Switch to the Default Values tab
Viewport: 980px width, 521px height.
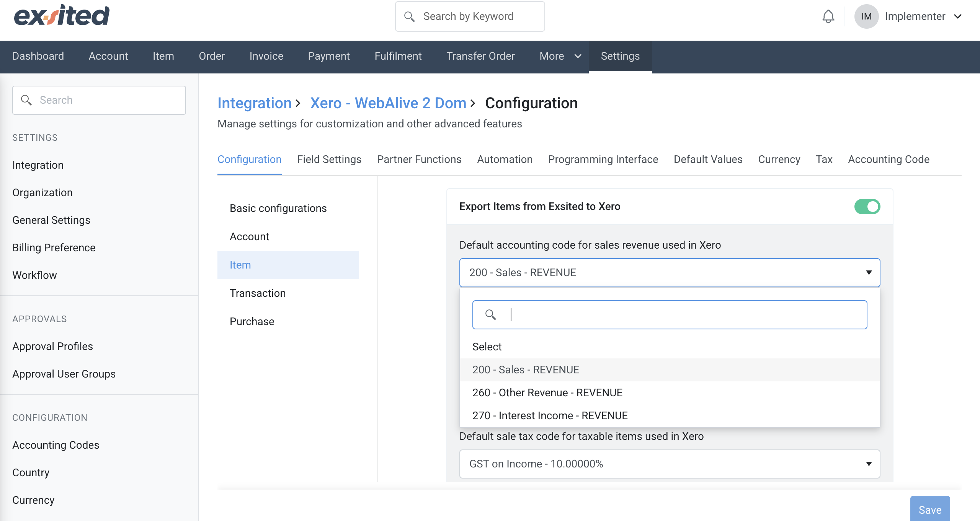click(x=708, y=159)
